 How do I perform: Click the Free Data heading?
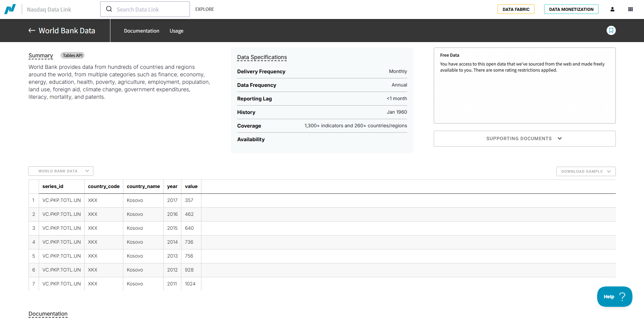pyautogui.click(x=449, y=55)
